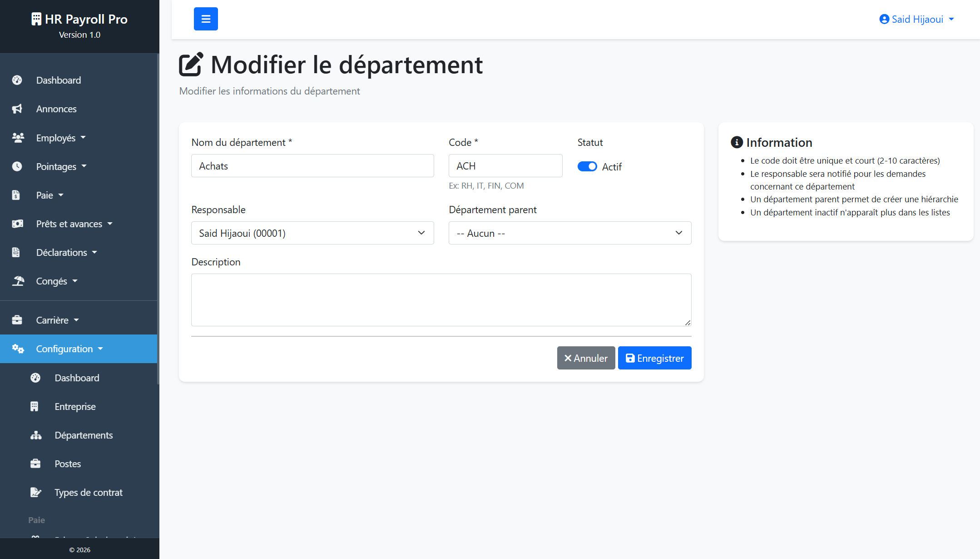This screenshot has height=559, width=980.
Task: Click the 'Le code doit être unique' bullet
Action: (x=845, y=160)
